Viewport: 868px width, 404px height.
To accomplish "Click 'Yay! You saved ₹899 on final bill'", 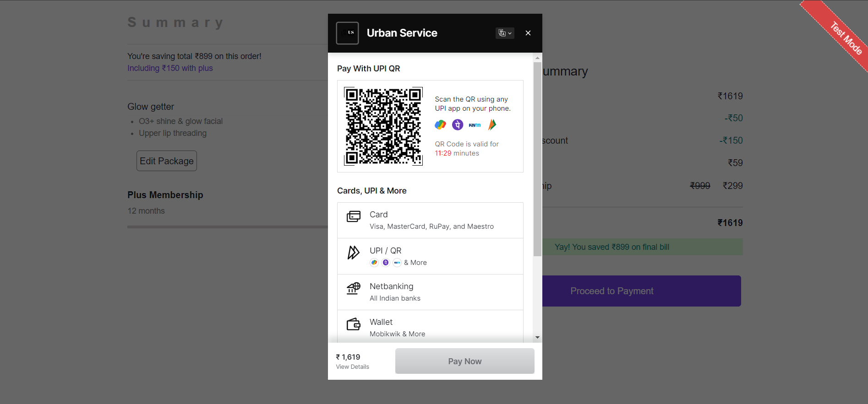I will point(612,247).
